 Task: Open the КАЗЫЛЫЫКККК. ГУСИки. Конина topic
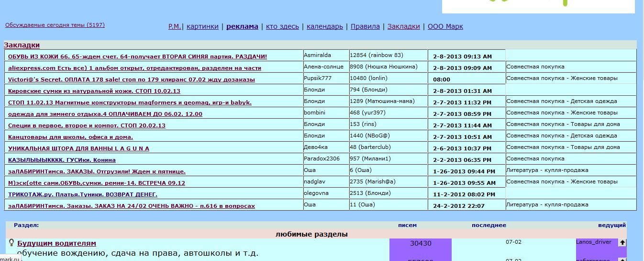62,160
